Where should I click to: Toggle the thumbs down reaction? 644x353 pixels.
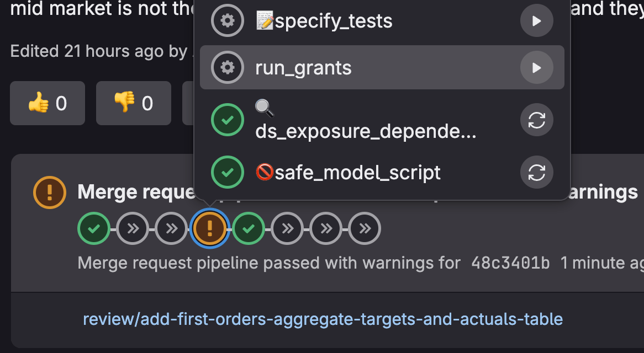(x=134, y=103)
